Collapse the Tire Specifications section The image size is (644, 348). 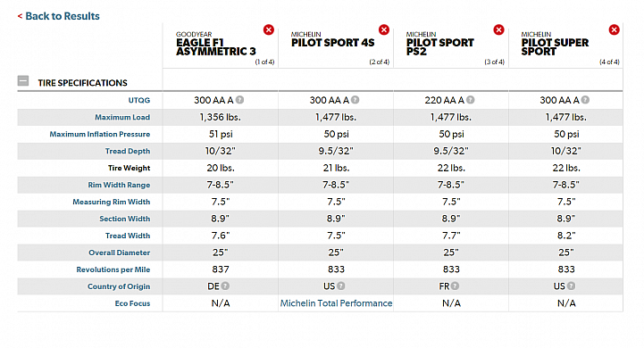point(23,81)
